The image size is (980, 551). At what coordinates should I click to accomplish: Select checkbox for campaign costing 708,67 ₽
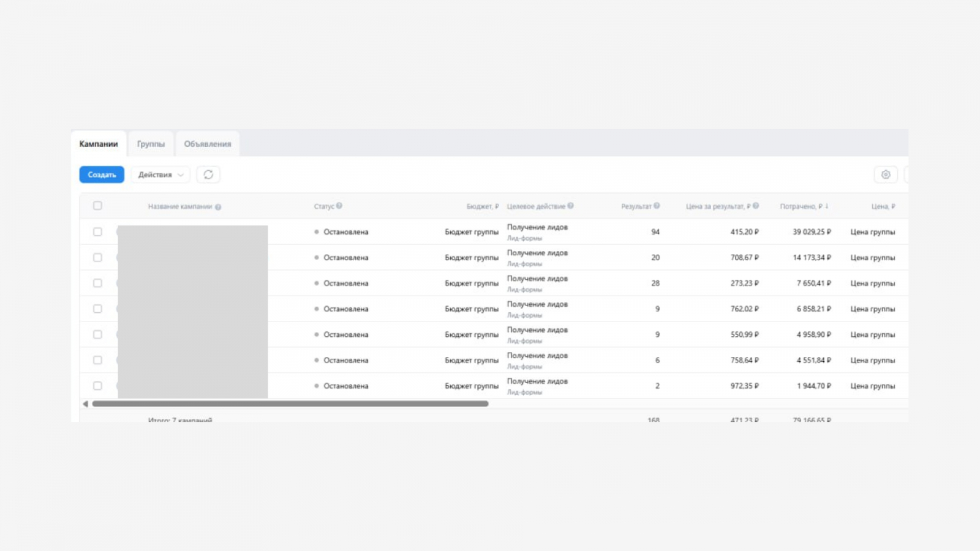(97, 258)
